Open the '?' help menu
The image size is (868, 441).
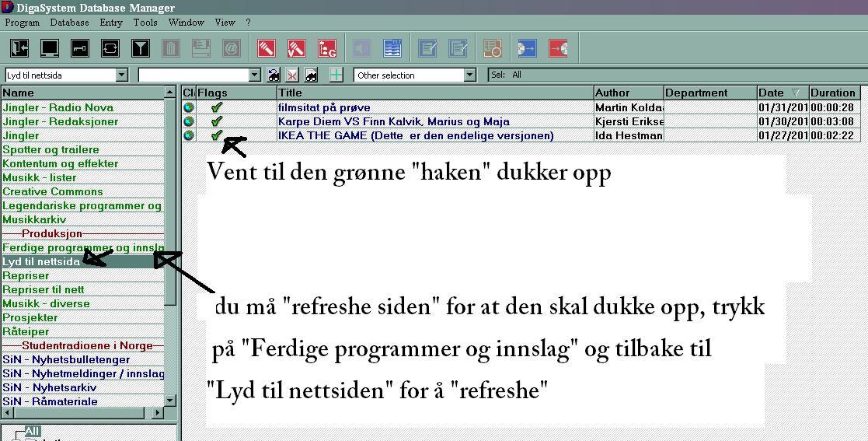pyautogui.click(x=248, y=23)
